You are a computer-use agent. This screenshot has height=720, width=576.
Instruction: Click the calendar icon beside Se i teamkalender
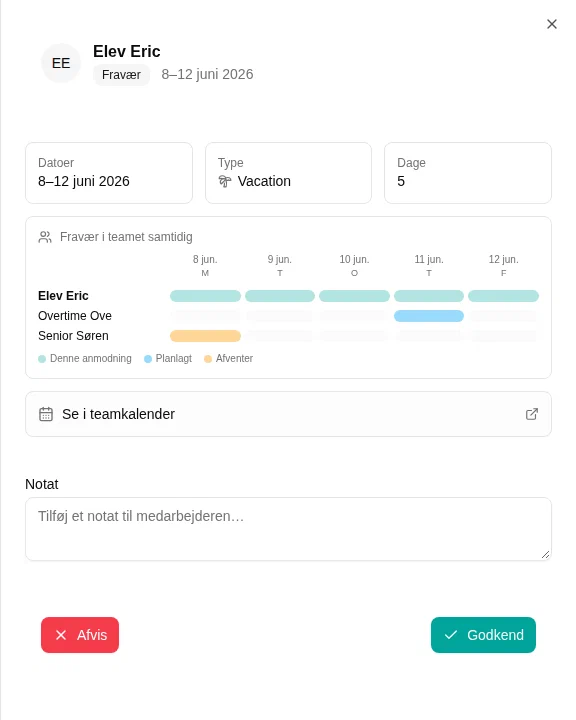click(46, 414)
